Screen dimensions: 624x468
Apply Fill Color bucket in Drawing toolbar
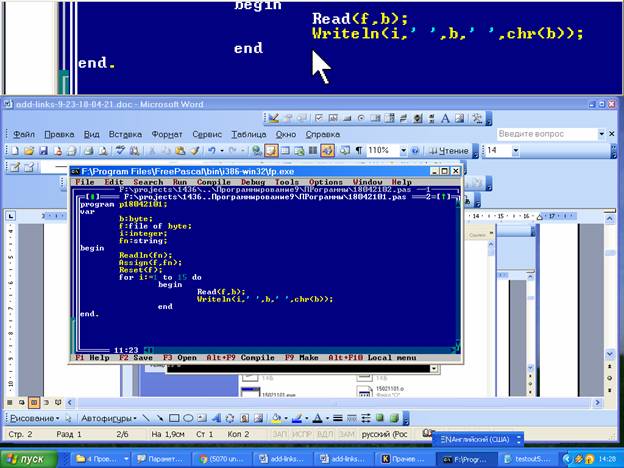click(276, 418)
